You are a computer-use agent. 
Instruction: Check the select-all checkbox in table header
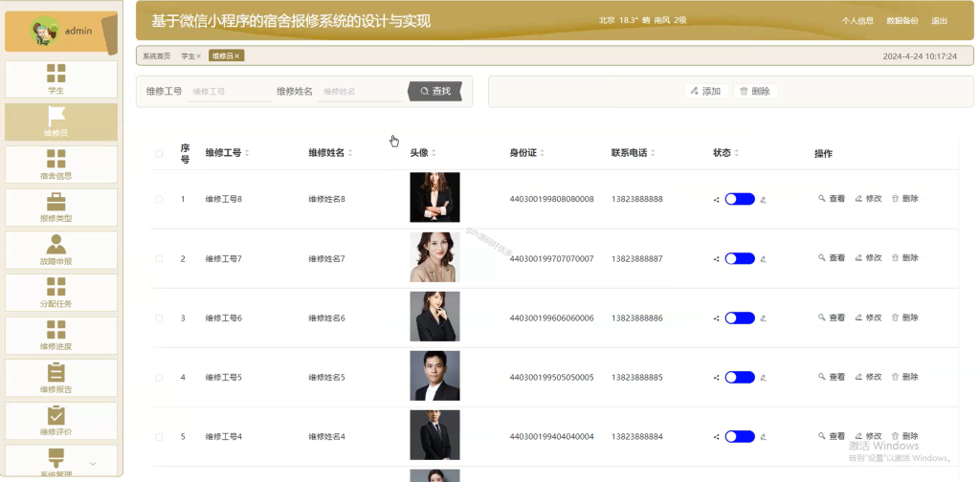point(159,154)
